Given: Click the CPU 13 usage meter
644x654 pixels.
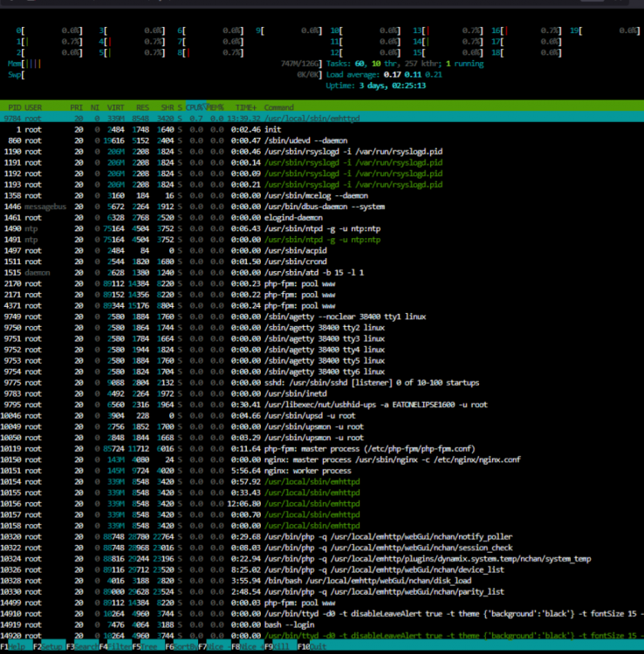Looking at the screenshot, I should click(x=448, y=31).
